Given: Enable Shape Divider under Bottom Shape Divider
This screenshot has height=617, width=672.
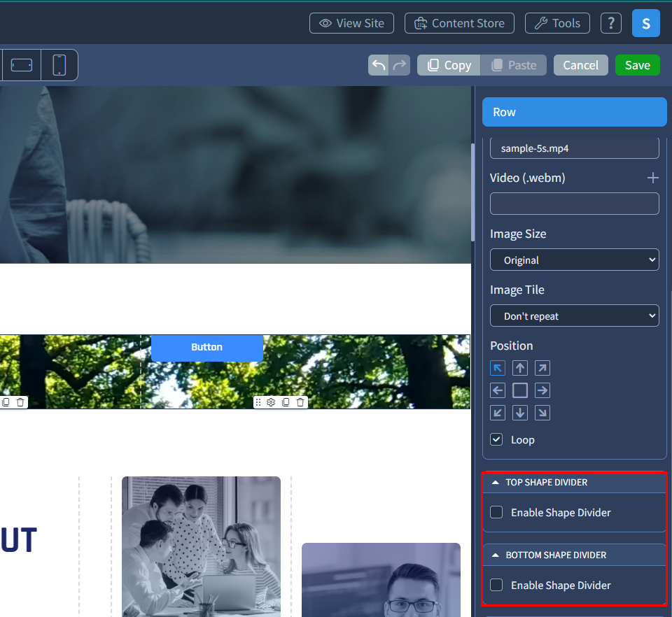Looking at the screenshot, I should point(496,585).
